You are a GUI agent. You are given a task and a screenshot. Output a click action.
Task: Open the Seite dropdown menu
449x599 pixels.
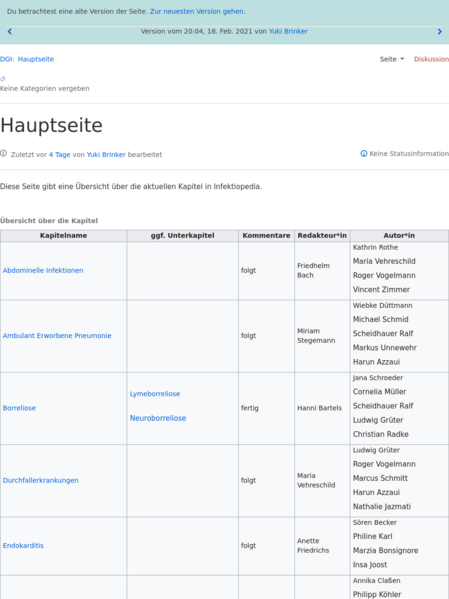[x=392, y=59]
